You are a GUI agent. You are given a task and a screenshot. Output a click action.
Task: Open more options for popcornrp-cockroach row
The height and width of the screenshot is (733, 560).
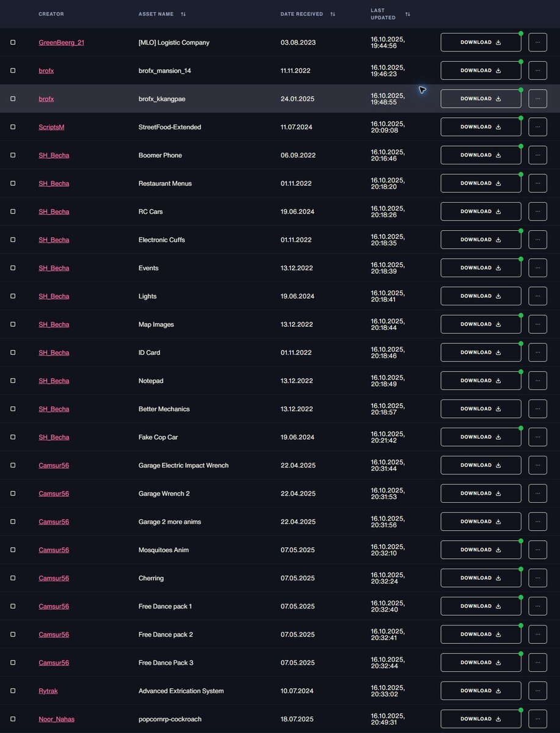(537, 719)
